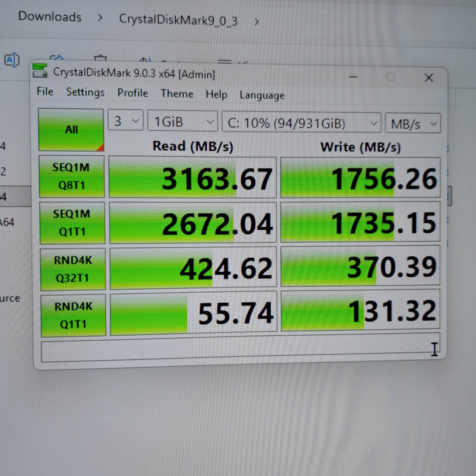
Task: Click the read value 3163.67
Action: [193, 177]
